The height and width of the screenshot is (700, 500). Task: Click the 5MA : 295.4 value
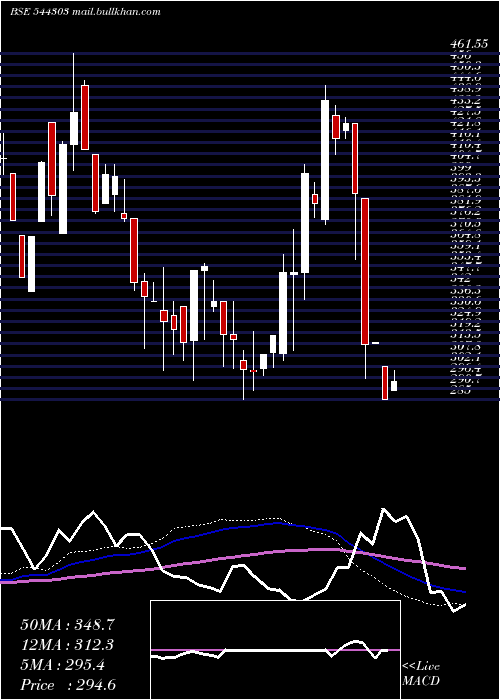62,665
